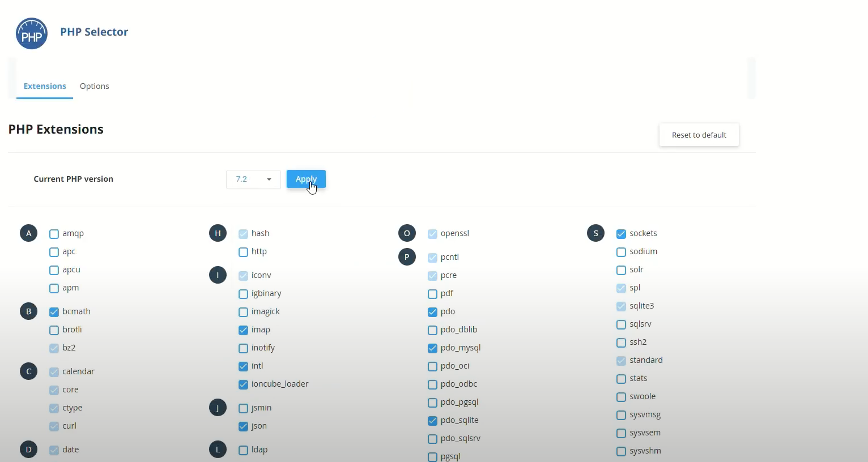Enable the apc extension checkbox
This screenshot has height=462, width=868.
click(x=54, y=252)
